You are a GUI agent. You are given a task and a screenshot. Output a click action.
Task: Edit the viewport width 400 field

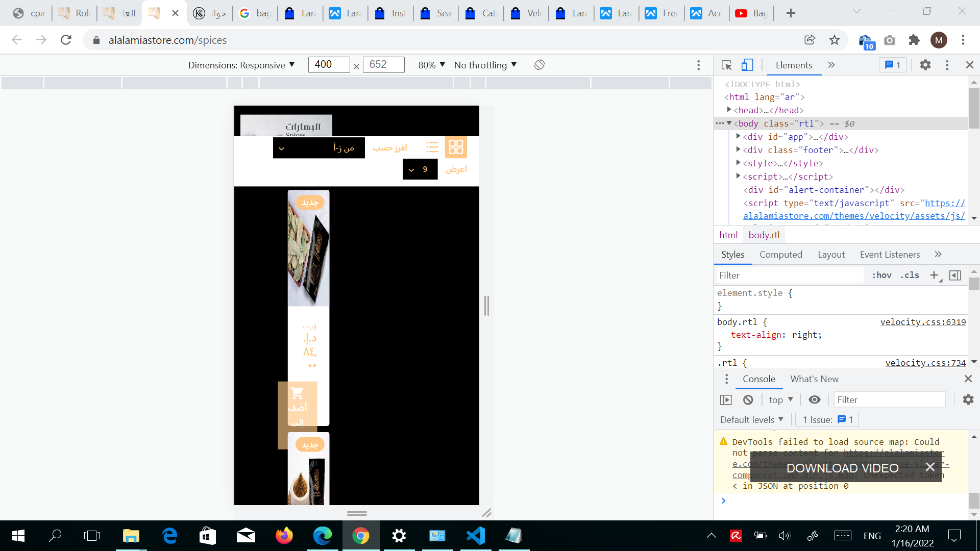[329, 64]
